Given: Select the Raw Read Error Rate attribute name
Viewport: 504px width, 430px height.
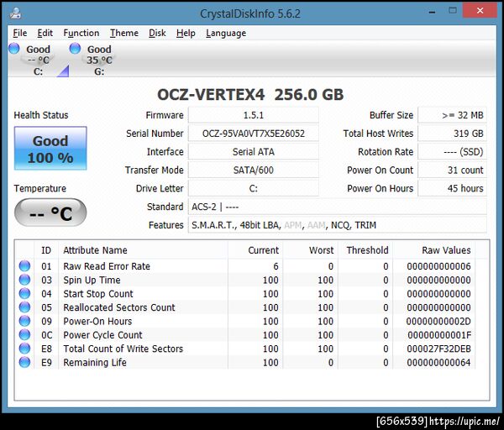Looking at the screenshot, I should point(107,266).
